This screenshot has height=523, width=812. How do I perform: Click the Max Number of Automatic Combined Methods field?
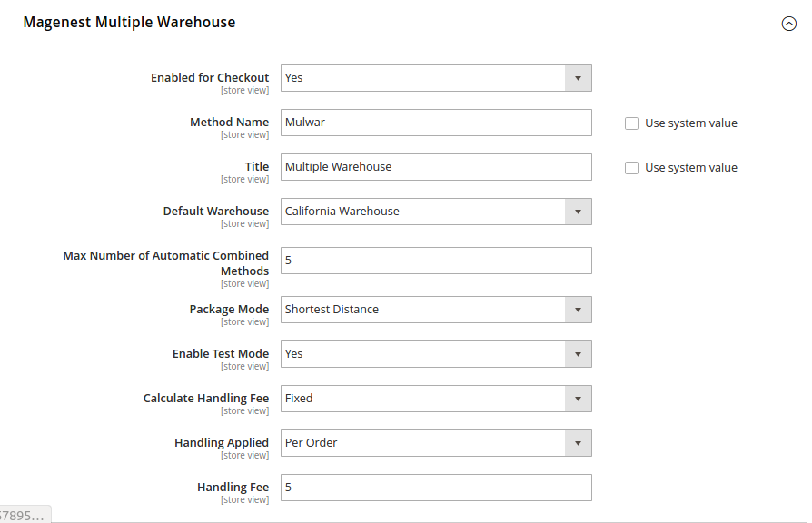point(436,261)
